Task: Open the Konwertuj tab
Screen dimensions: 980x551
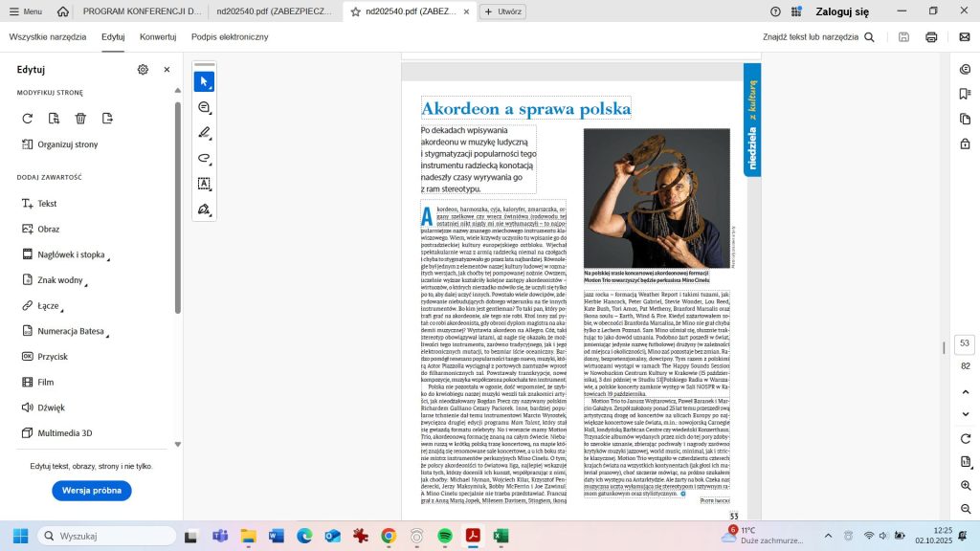Action: (x=158, y=36)
